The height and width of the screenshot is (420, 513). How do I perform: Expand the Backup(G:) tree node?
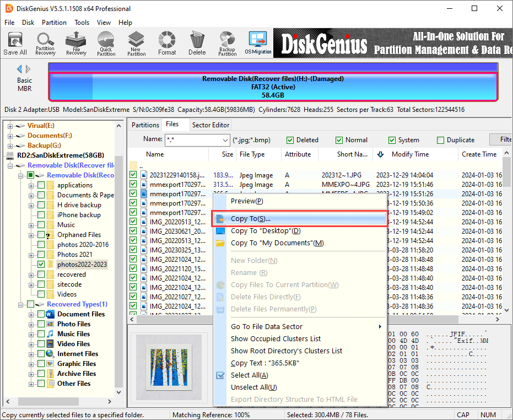[10, 146]
